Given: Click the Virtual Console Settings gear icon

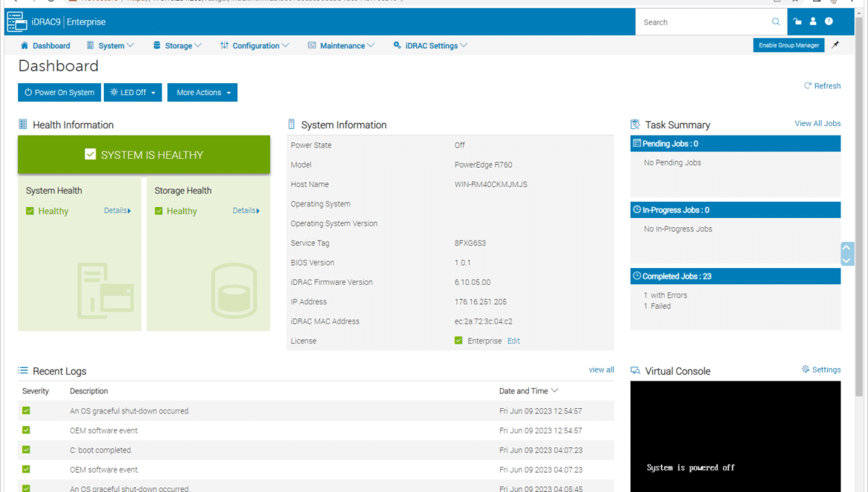Looking at the screenshot, I should click(x=806, y=369).
